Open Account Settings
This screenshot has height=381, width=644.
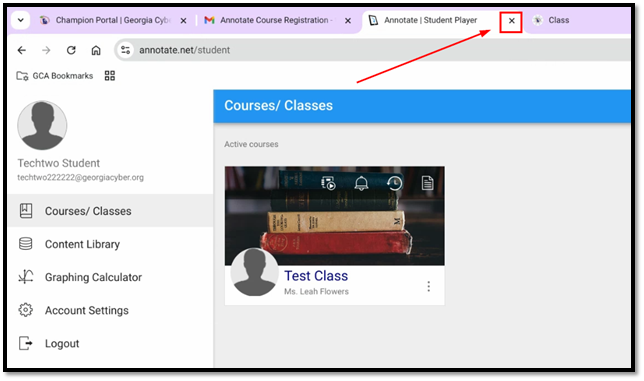(x=110, y=310)
